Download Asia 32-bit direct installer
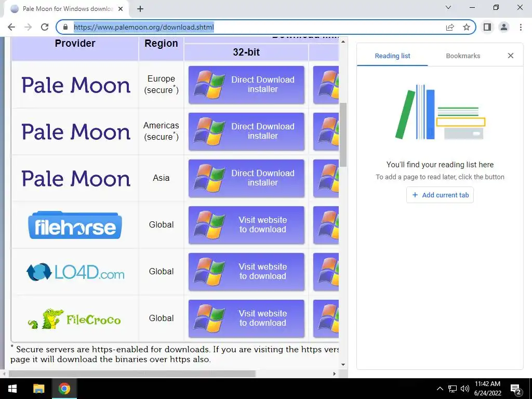 point(246,178)
